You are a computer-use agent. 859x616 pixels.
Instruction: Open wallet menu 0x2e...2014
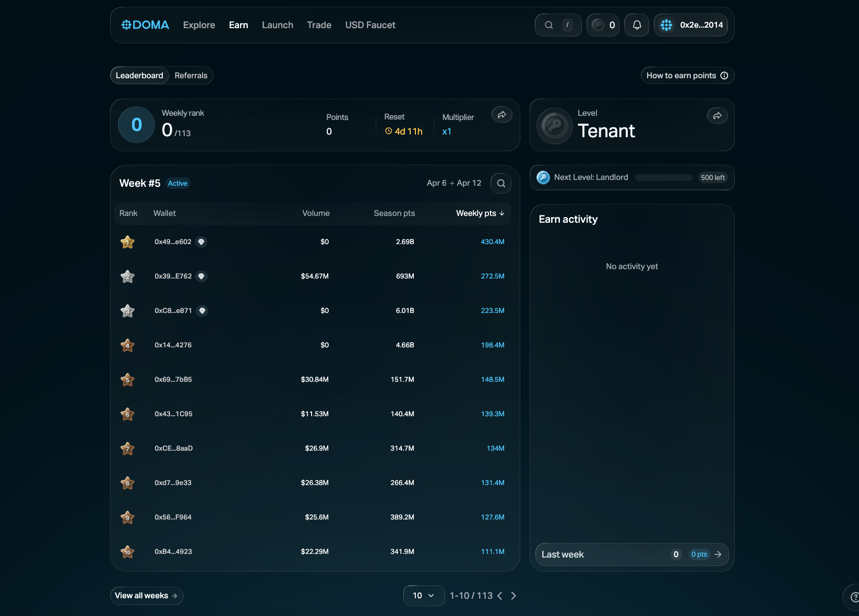pyautogui.click(x=691, y=25)
